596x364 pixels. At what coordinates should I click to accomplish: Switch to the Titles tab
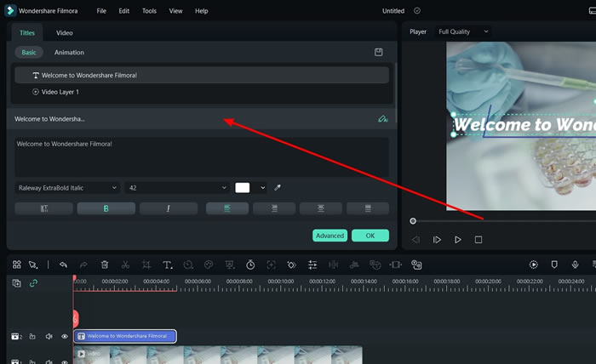27,32
